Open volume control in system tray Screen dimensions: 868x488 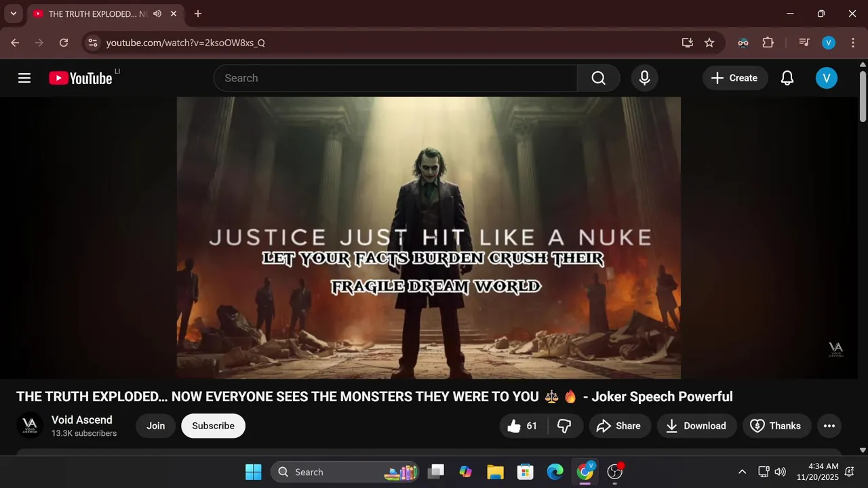click(x=781, y=472)
